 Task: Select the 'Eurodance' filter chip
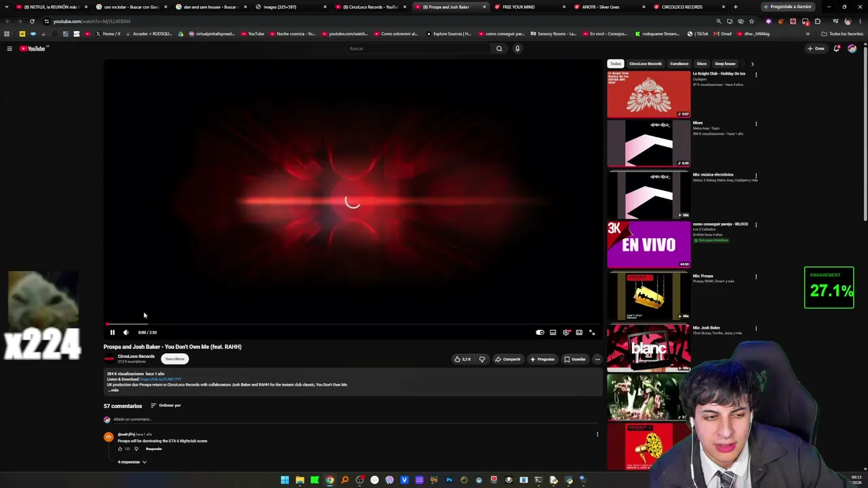[x=679, y=64]
